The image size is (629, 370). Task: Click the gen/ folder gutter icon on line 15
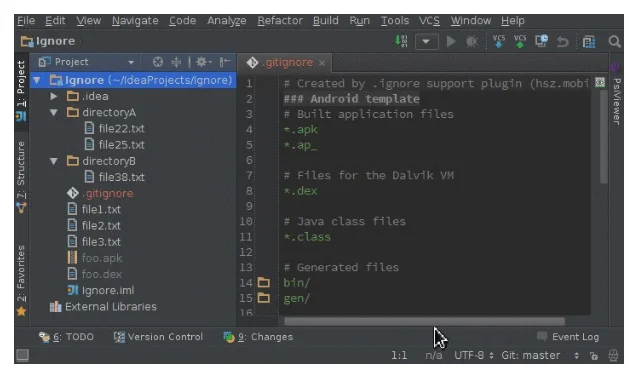point(264,298)
